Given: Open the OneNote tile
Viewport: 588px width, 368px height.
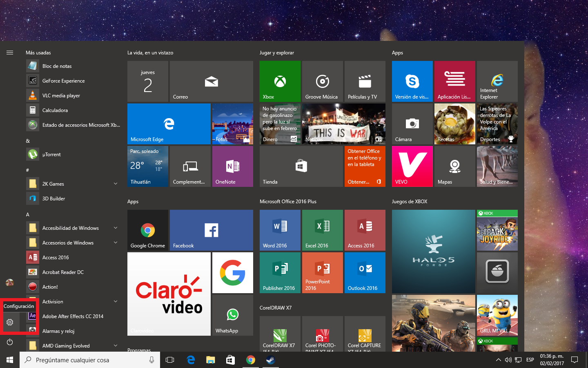Looking at the screenshot, I should click(233, 166).
